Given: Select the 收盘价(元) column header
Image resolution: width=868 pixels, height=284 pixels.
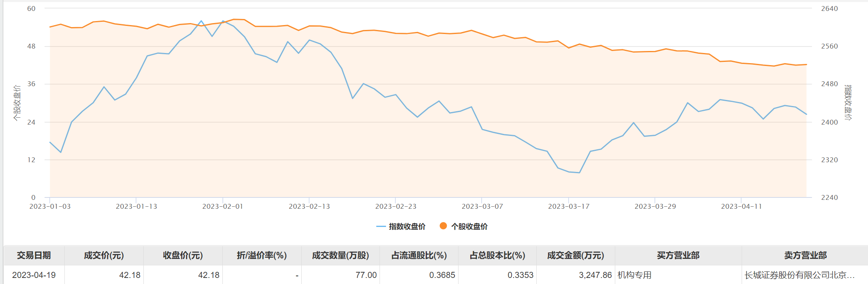Looking at the screenshot, I should click(x=183, y=255).
